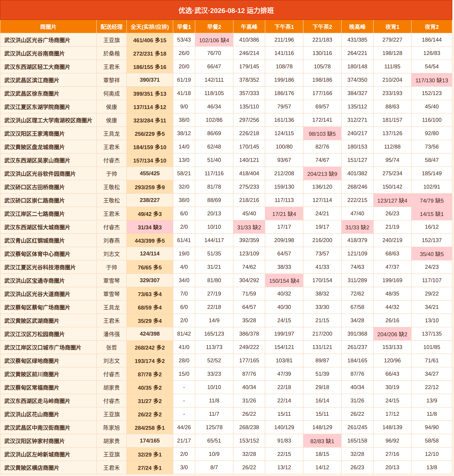
Task: Click the pink cell 82/83 缺1
Action: (322, 441)
